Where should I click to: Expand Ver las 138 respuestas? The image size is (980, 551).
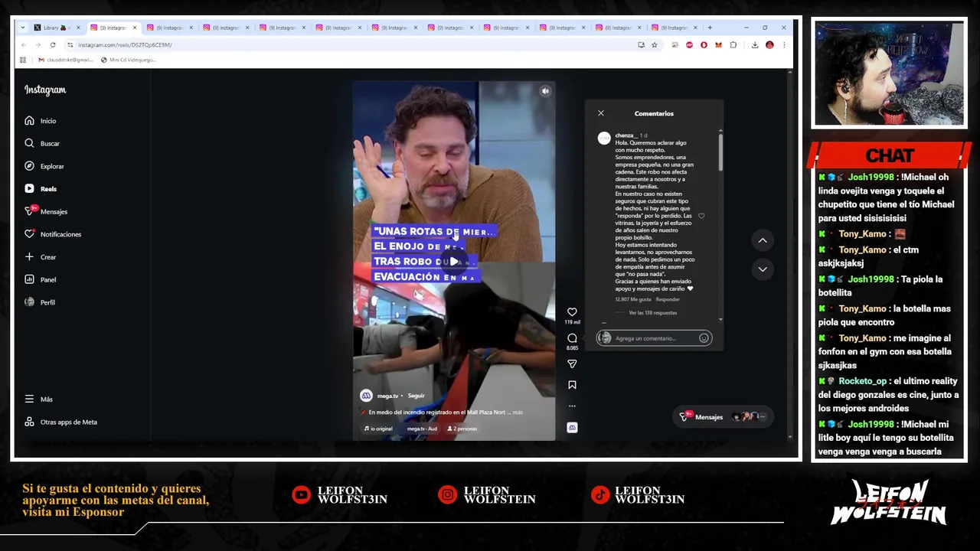coord(652,313)
